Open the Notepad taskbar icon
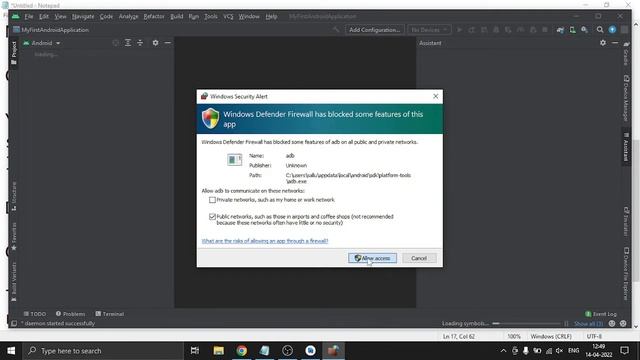The height and width of the screenshot is (360, 640). 264,351
